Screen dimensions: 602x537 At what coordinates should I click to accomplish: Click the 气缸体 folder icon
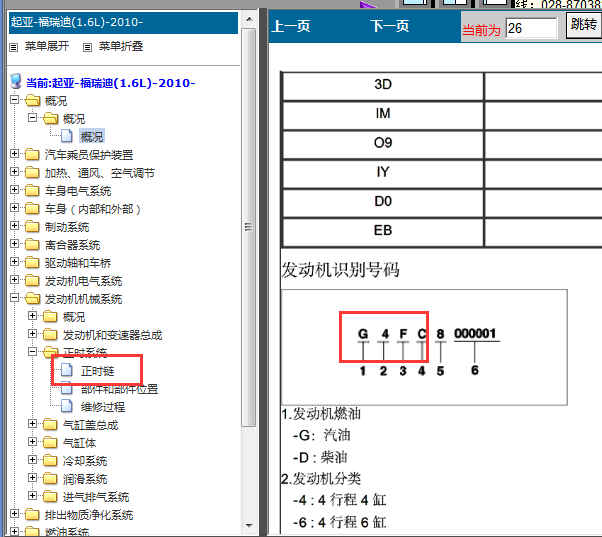[50, 443]
